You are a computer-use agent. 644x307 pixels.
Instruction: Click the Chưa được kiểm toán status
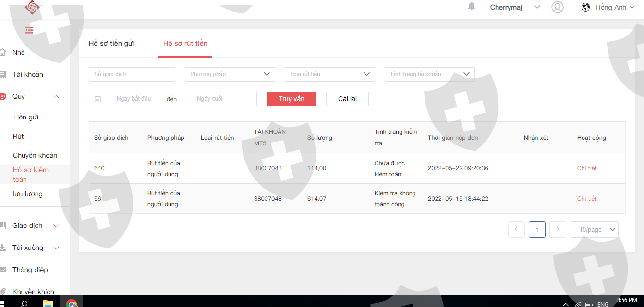[389, 168]
